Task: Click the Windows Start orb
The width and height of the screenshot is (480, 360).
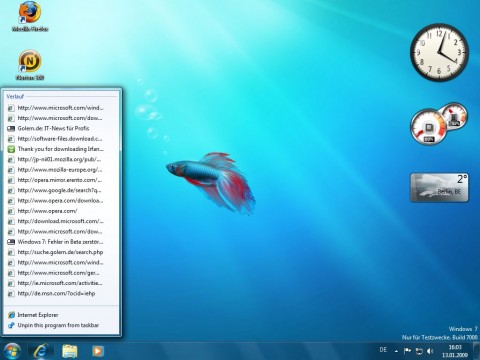Action: 12,351
